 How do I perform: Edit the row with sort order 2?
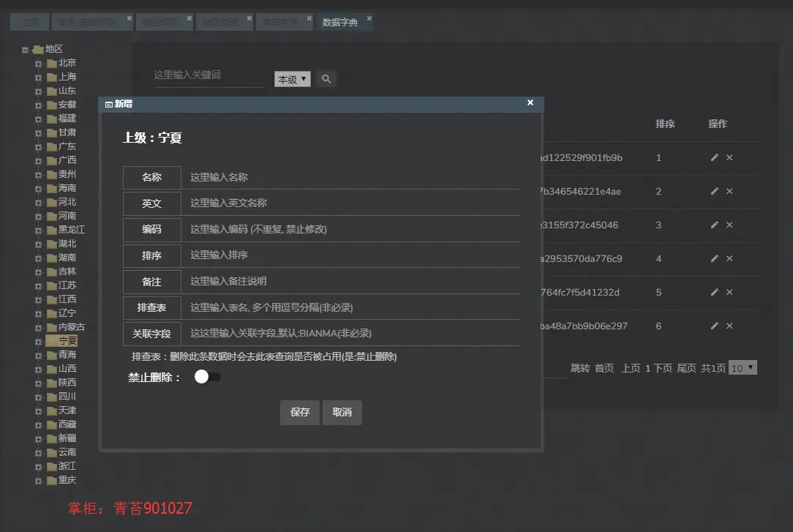(x=714, y=191)
